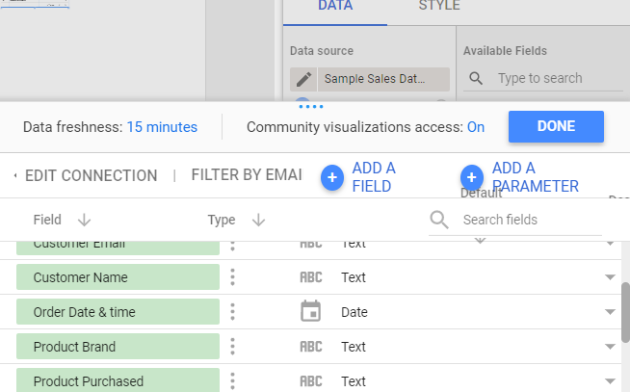Toggle Community visualizations access On link

click(x=476, y=127)
